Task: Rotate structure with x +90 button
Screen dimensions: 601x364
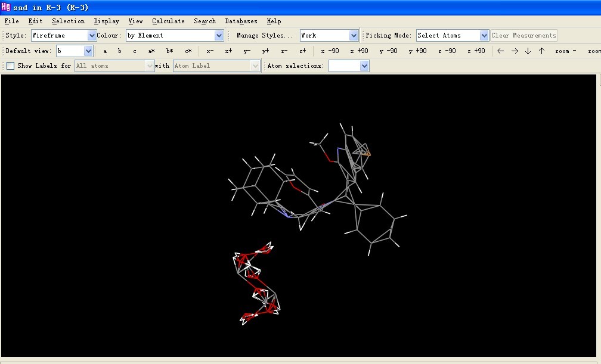Action: 359,51
